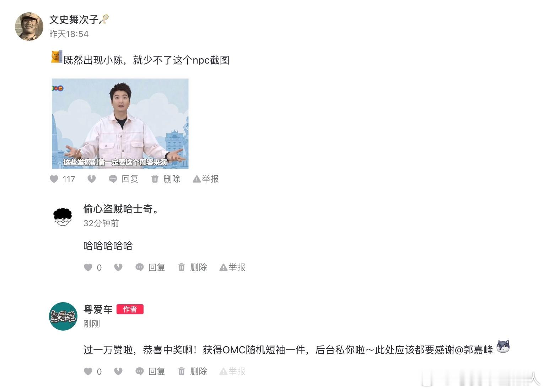Open 粤爱车 username link
The width and height of the screenshot is (545, 392).
tap(98, 309)
